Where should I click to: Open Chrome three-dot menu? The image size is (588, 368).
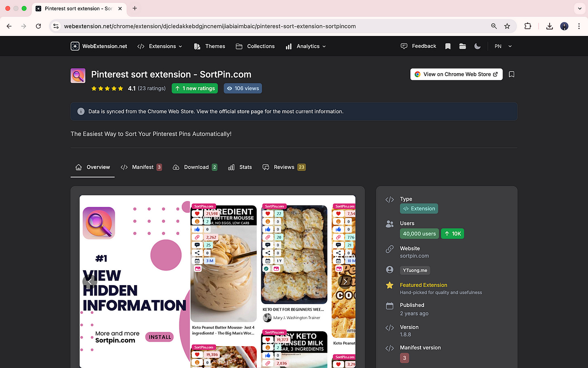coord(579,26)
